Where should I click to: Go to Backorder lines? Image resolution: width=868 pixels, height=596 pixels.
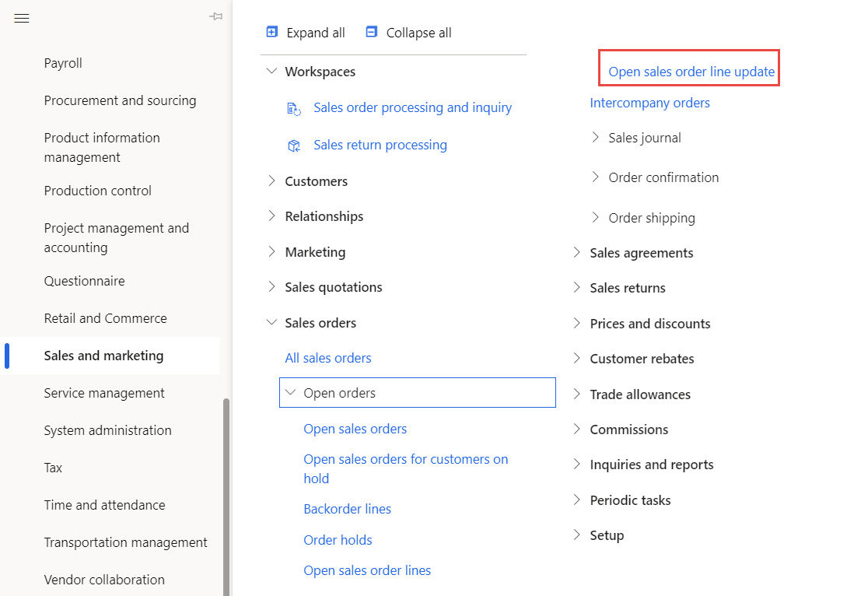click(347, 509)
